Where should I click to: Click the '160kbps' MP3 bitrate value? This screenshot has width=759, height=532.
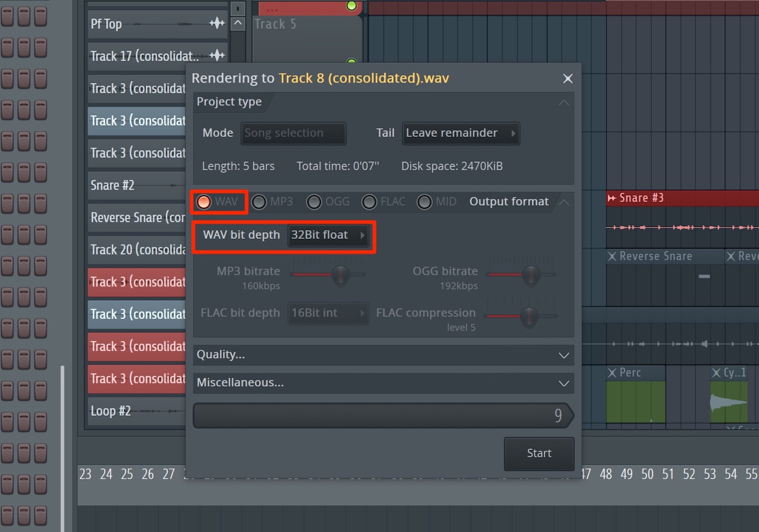(x=261, y=286)
